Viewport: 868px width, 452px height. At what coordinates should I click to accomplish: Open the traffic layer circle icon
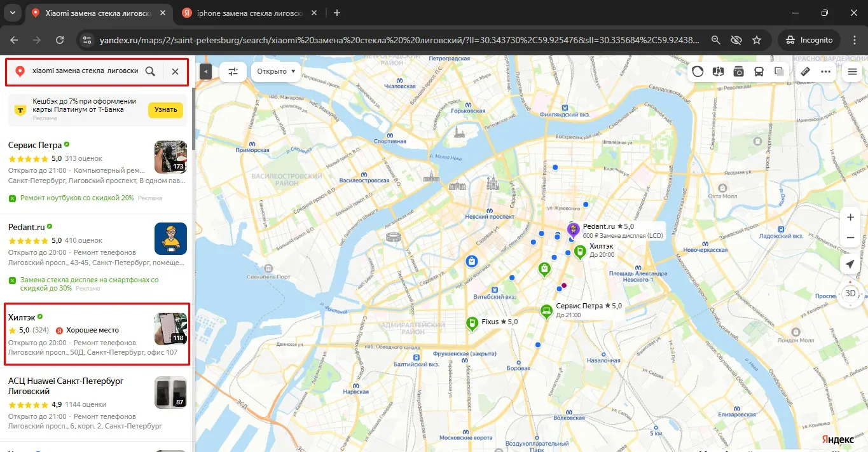698,72
